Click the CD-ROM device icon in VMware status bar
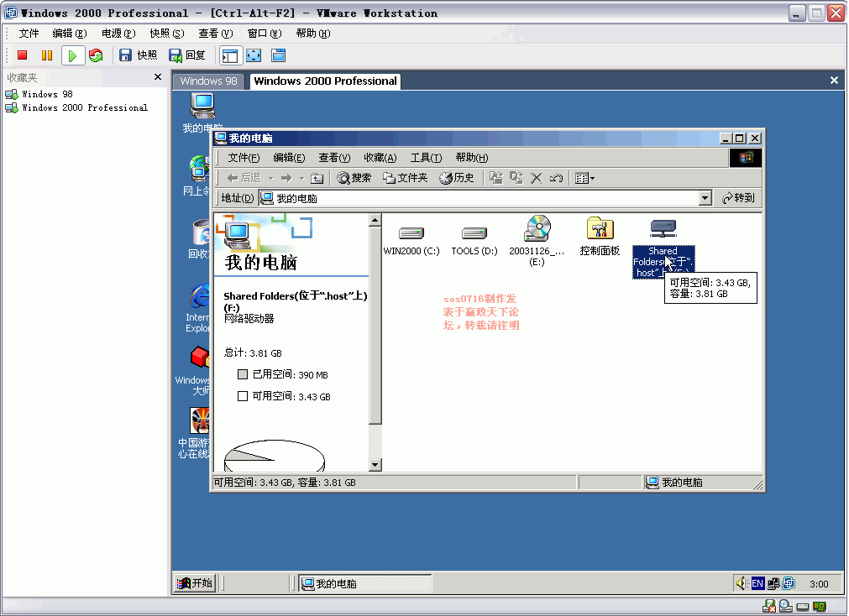This screenshot has height=616, width=849. point(785,607)
